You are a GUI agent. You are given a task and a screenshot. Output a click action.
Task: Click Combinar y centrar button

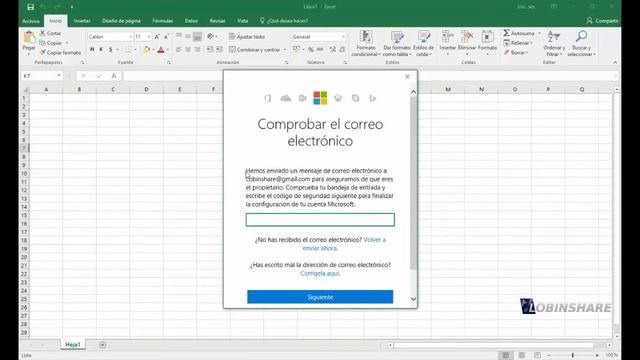(x=255, y=49)
